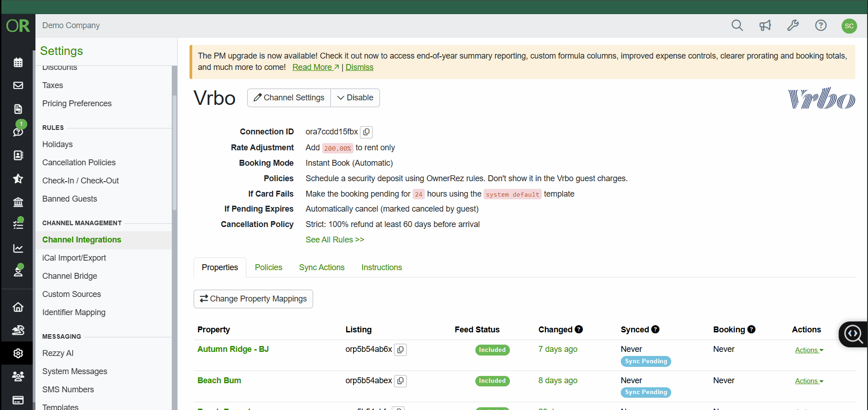Click the Channel Settings button
Viewport: 868px width, 410px height.
[289, 98]
